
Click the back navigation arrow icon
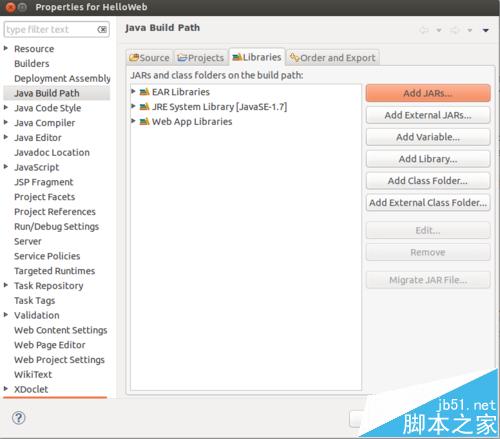click(424, 30)
